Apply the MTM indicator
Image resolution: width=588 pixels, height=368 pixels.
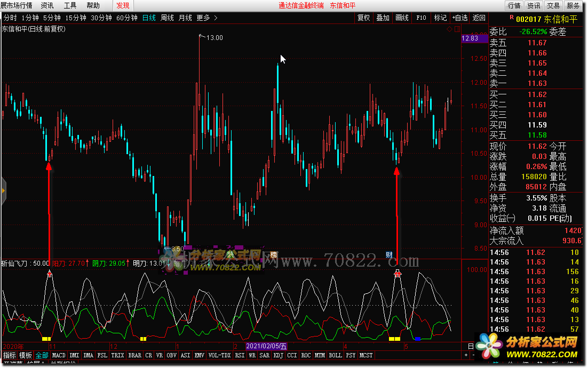click(x=320, y=355)
